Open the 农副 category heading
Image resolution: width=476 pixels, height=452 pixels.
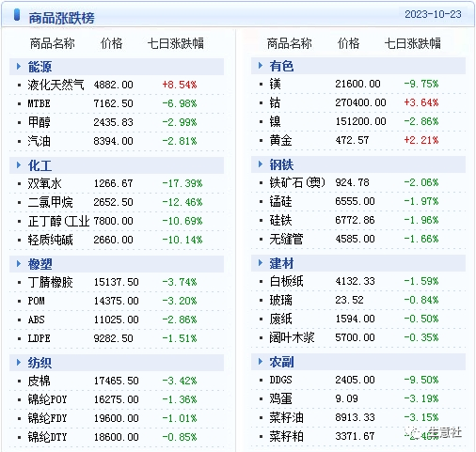point(281,362)
